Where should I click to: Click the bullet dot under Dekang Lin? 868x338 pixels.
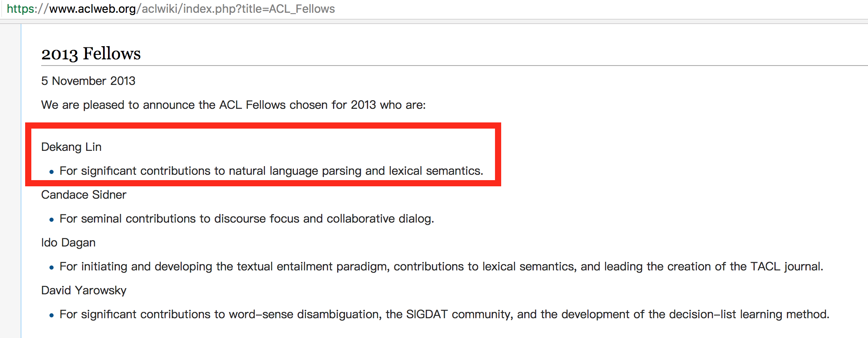tap(52, 172)
